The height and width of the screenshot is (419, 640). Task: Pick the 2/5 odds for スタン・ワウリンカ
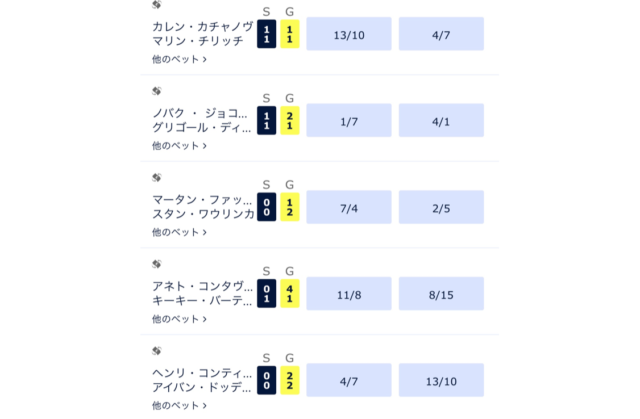click(441, 208)
